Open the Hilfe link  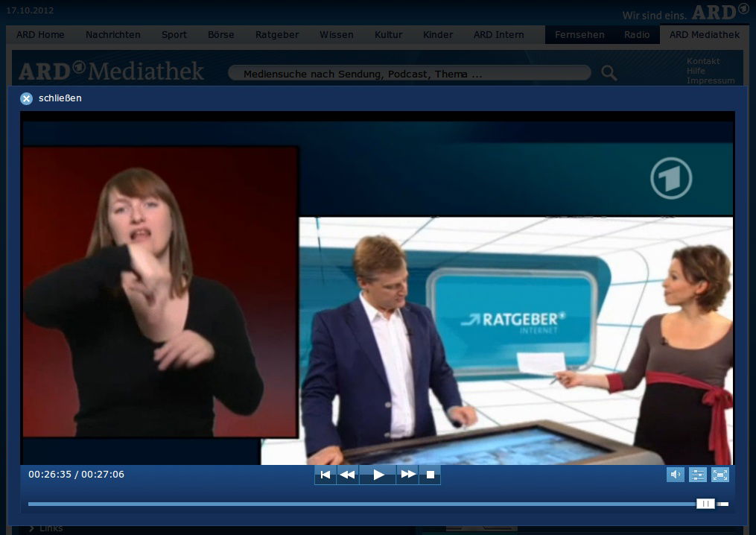[x=696, y=71]
